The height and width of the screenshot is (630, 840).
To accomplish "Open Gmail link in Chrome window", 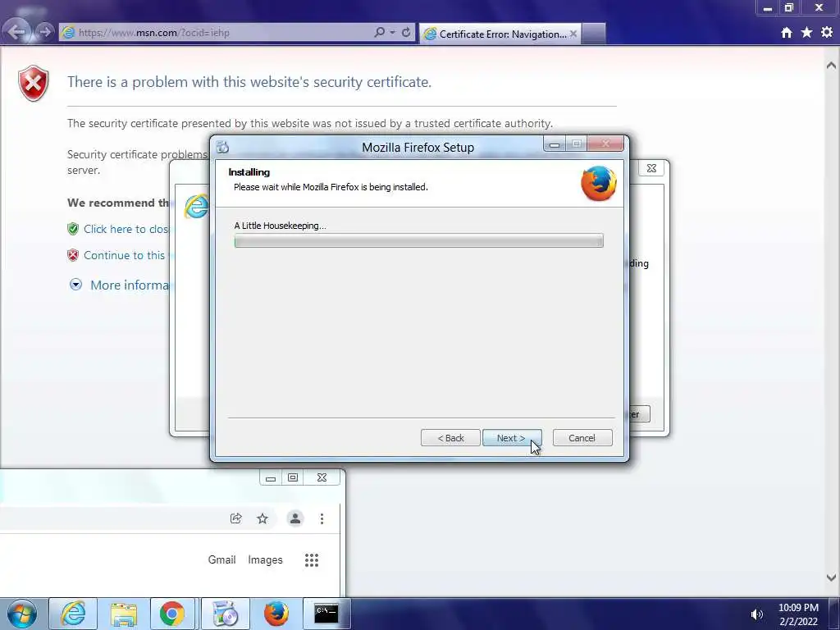I will (x=221, y=559).
